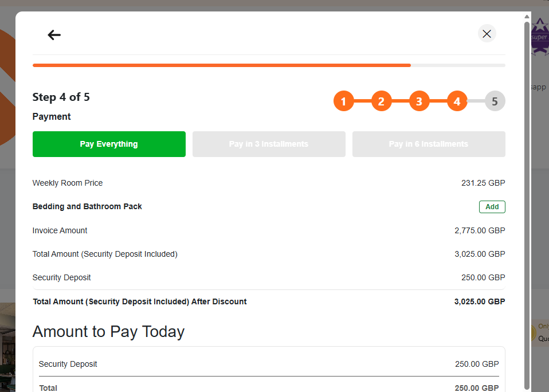This screenshot has height=392, width=549.
Task: Click scrollbar up arrow
Action: click(527, 17)
